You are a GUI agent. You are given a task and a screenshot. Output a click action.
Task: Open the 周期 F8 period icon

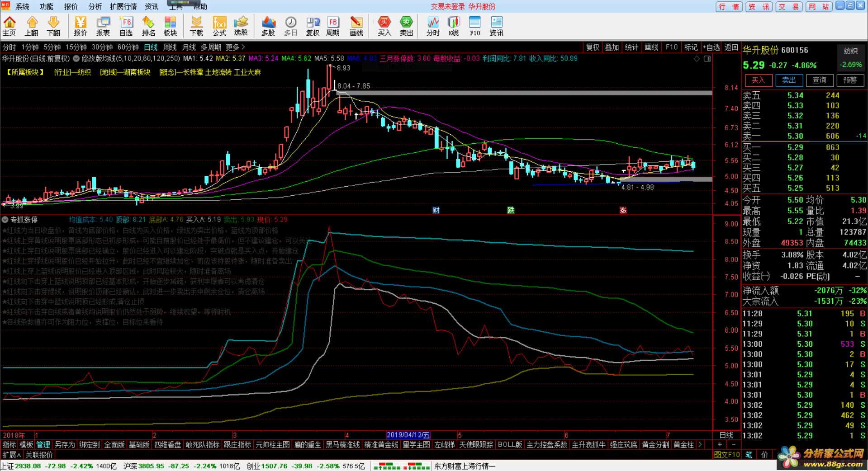coord(333,26)
